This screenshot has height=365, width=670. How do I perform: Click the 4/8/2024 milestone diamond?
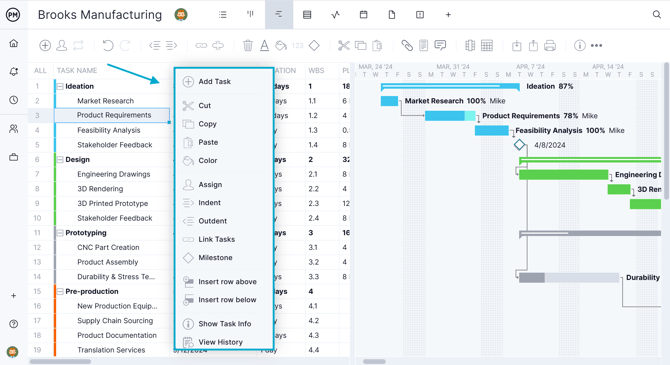pyautogui.click(x=519, y=145)
